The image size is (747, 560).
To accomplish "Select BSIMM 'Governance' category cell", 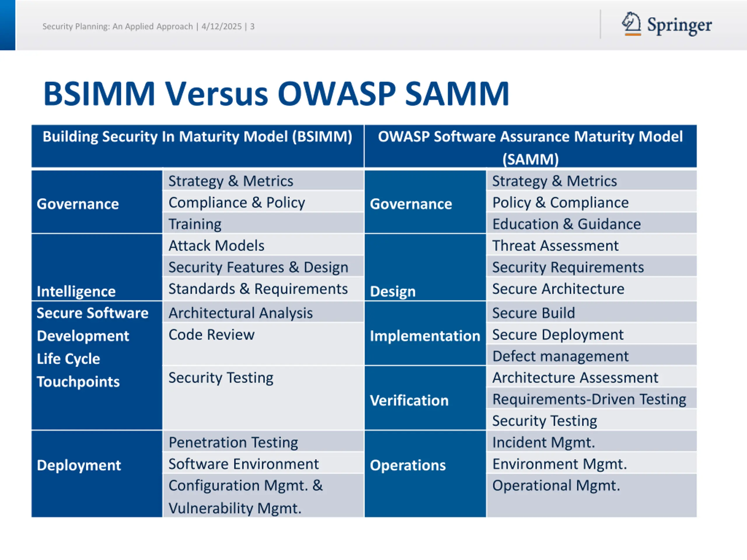I will (97, 202).
